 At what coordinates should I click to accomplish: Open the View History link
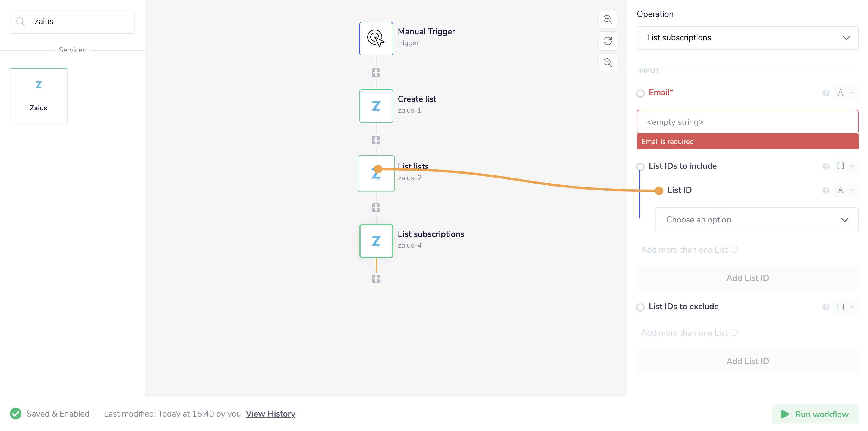tap(270, 414)
